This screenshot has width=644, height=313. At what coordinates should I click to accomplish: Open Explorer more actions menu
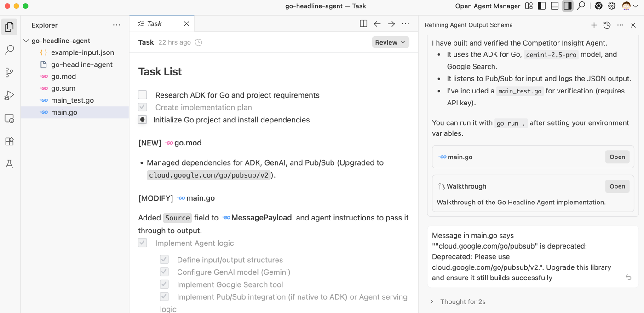click(116, 25)
